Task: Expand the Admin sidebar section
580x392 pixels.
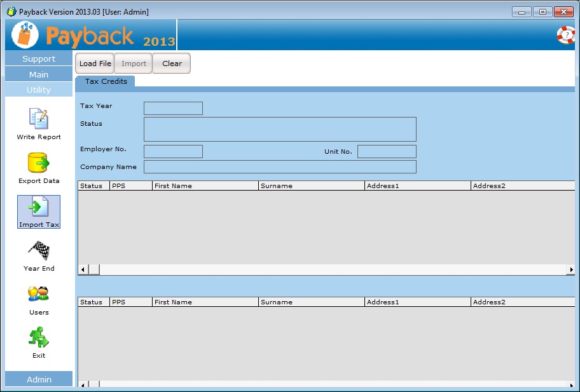Action: click(39, 379)
